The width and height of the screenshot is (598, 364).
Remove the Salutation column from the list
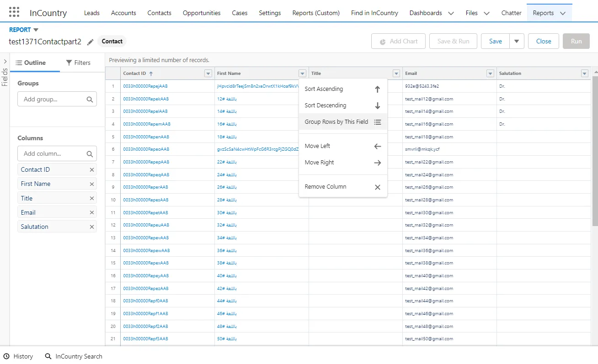click(x=92, y=227)
